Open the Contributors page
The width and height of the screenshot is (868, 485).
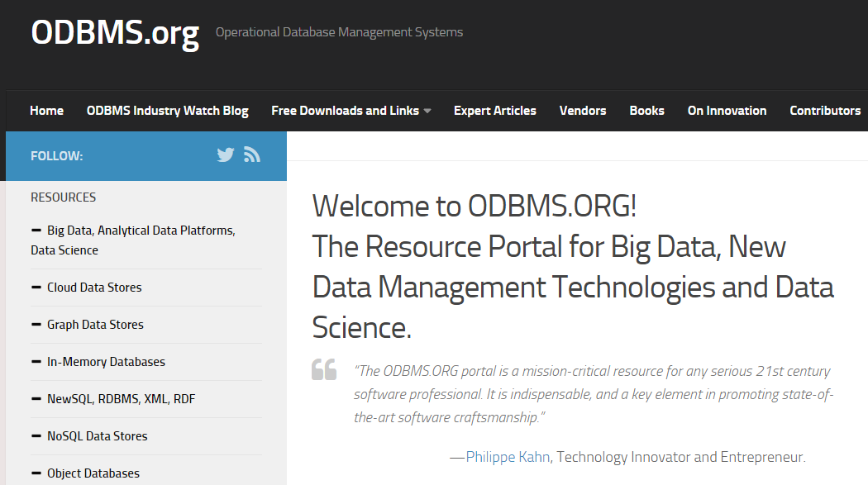point(824,111)
